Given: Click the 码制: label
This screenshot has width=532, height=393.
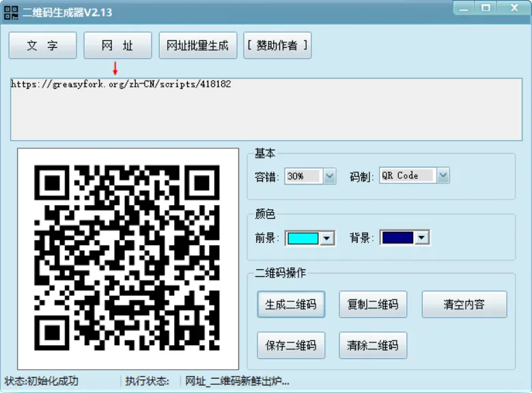Looking at the screenshot, I should coord(362,177).
